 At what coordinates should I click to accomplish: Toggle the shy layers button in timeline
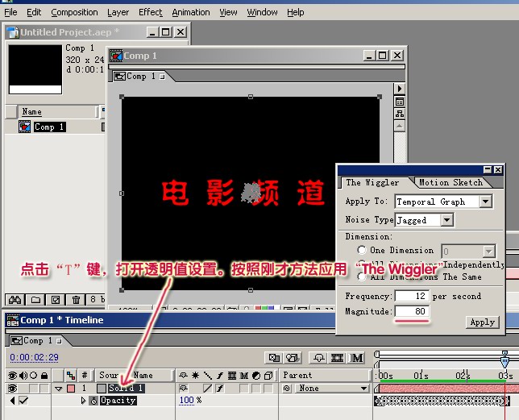(x=319, y=358)
